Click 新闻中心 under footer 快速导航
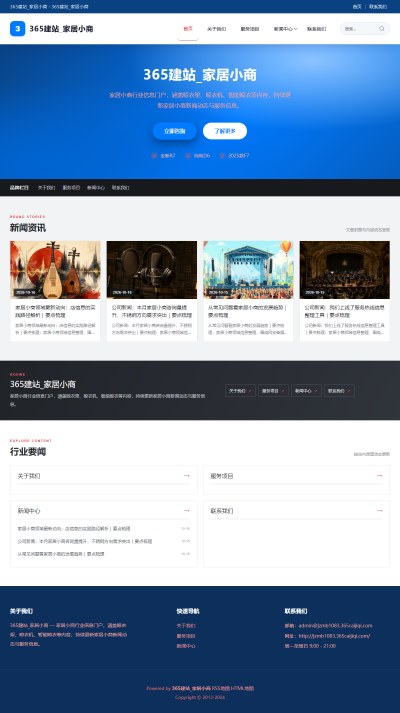The image size is (400, 713). pyautogui.click(x=186, y=646)
